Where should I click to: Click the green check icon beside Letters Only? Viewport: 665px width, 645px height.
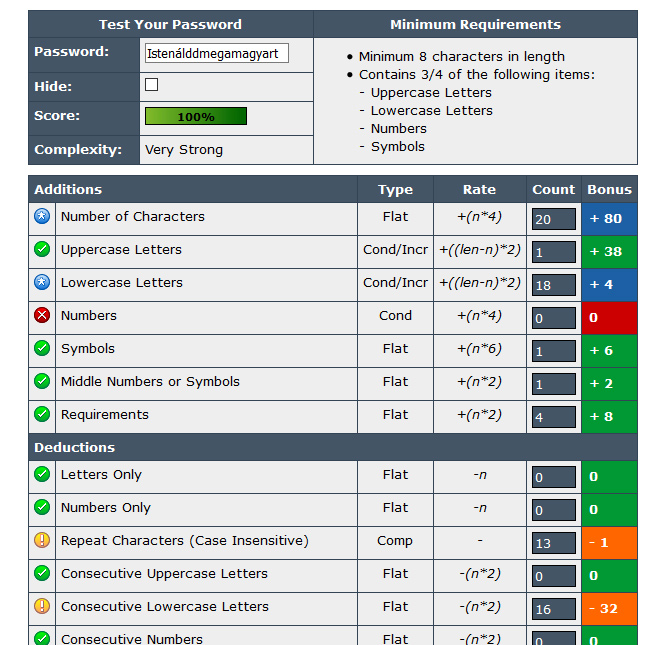pos(42,474)
